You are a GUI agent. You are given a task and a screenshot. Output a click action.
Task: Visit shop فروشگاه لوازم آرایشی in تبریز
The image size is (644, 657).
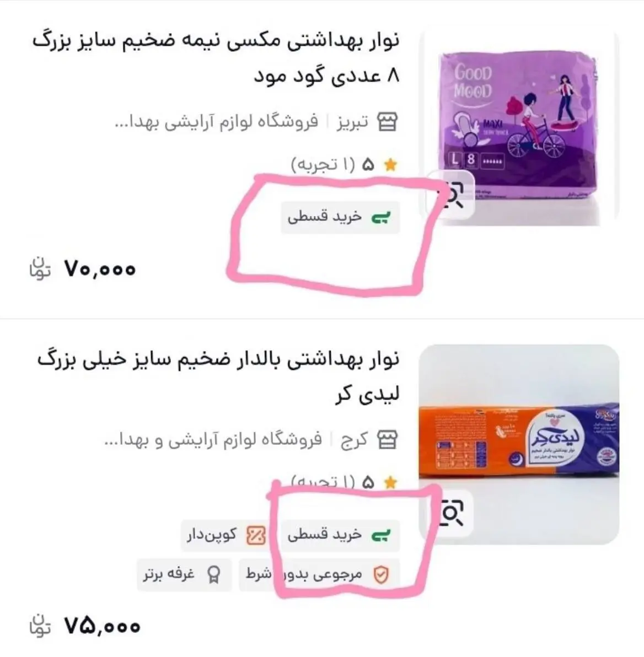click(x=216, y=122)
